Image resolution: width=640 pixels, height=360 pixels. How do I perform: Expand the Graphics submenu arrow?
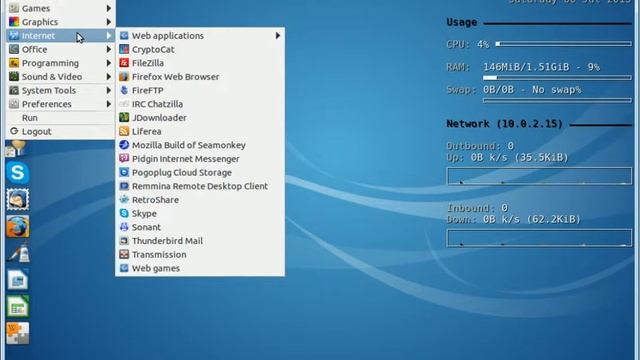tap(109, 22)
